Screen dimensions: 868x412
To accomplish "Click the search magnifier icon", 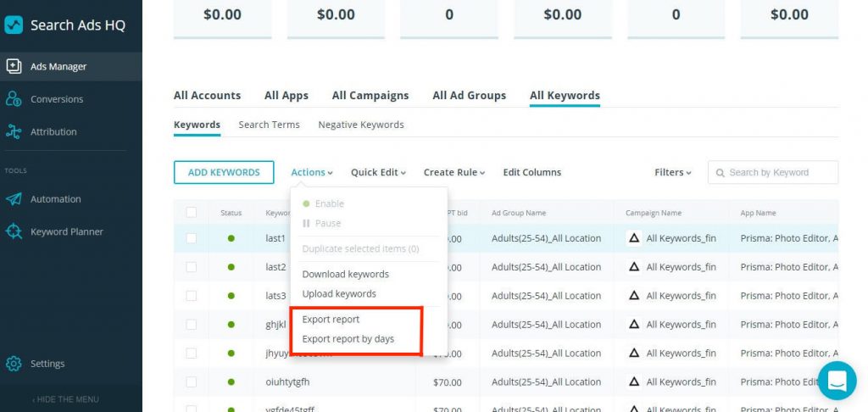I will pos(721,173).
